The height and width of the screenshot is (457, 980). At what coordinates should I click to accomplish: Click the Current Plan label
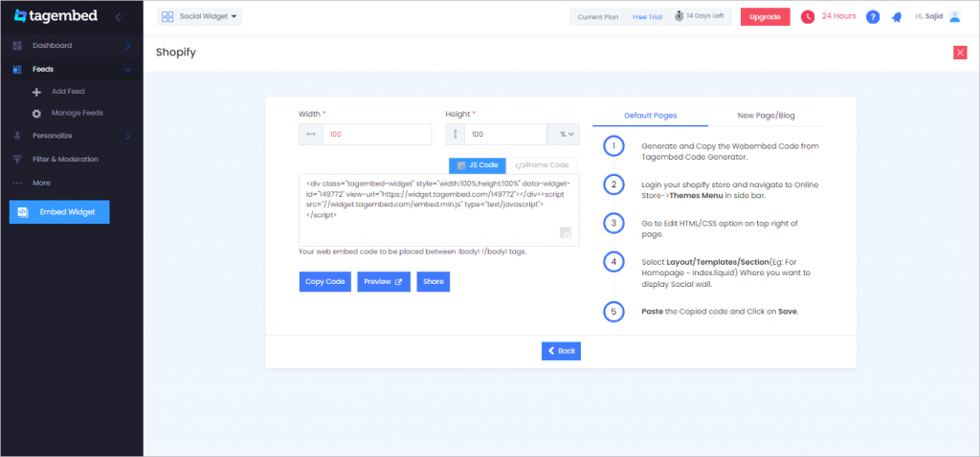597,17
